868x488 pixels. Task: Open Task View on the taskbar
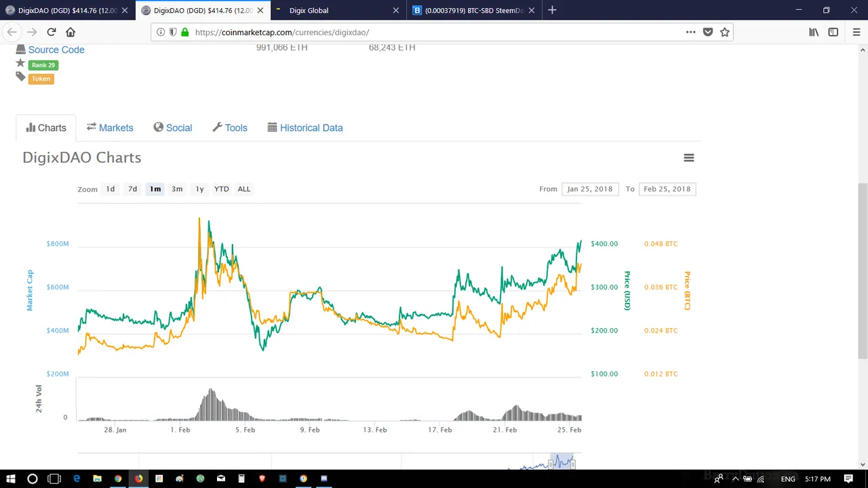pyautogui.click(x=54, y=479)
